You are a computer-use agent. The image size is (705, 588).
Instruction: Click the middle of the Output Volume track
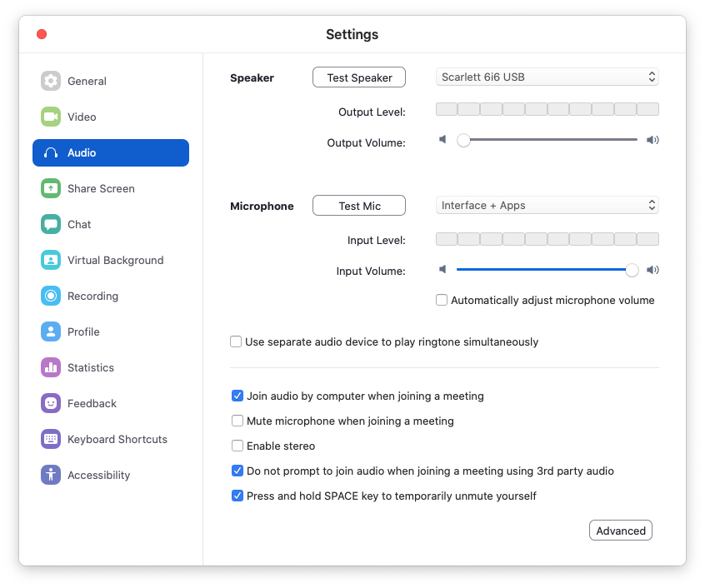point(547,140)
